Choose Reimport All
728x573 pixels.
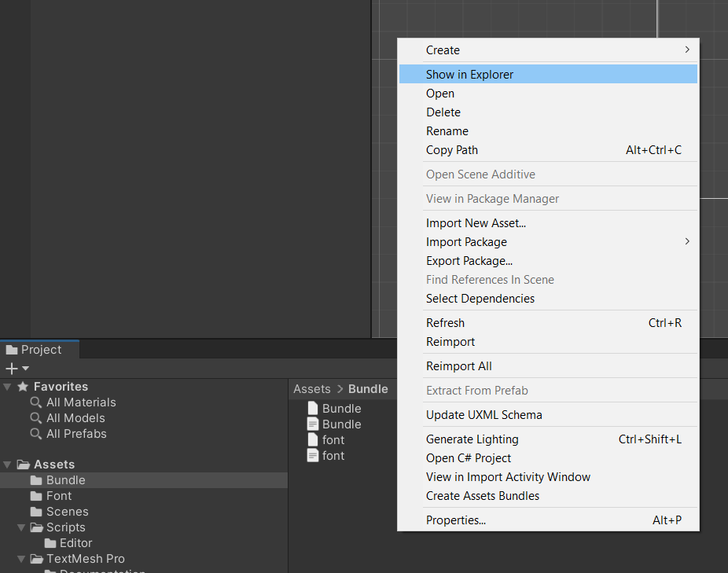(x=548, y=366)
